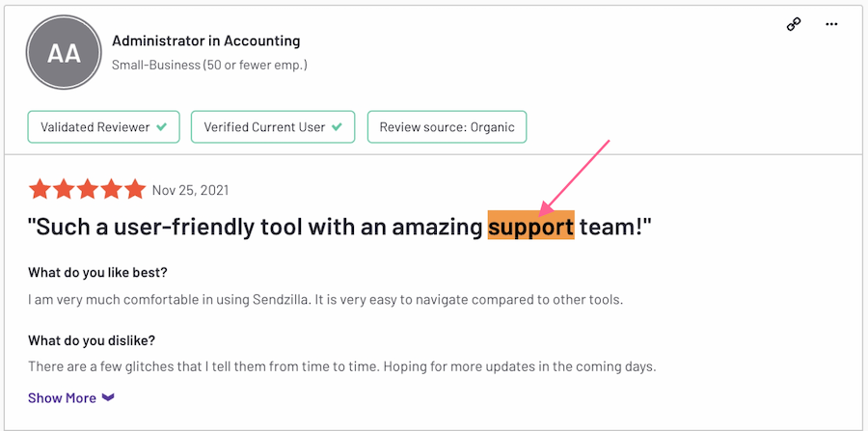
Task: Click the Verified Current User checkmark icon
Action: [337, 127]
